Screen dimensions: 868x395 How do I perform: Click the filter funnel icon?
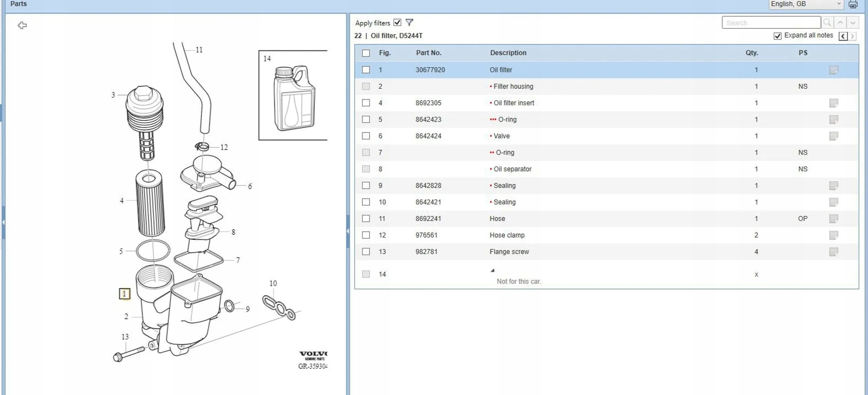point(409,23)
